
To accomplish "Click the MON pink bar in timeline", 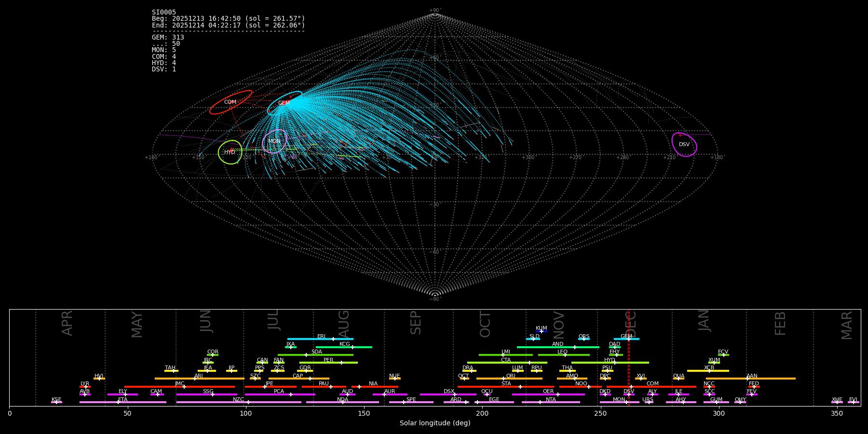I will (620, 402).
